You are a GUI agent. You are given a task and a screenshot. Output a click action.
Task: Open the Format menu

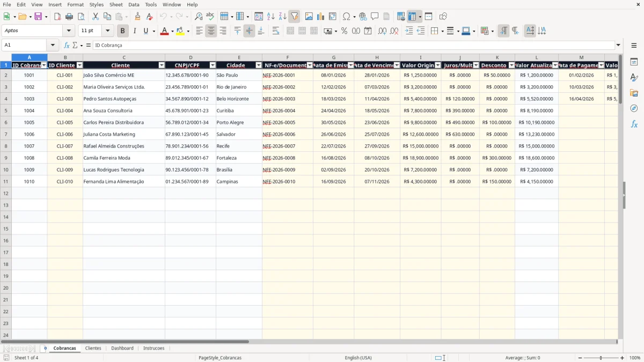pyautogui.click(x=75, y=4)
